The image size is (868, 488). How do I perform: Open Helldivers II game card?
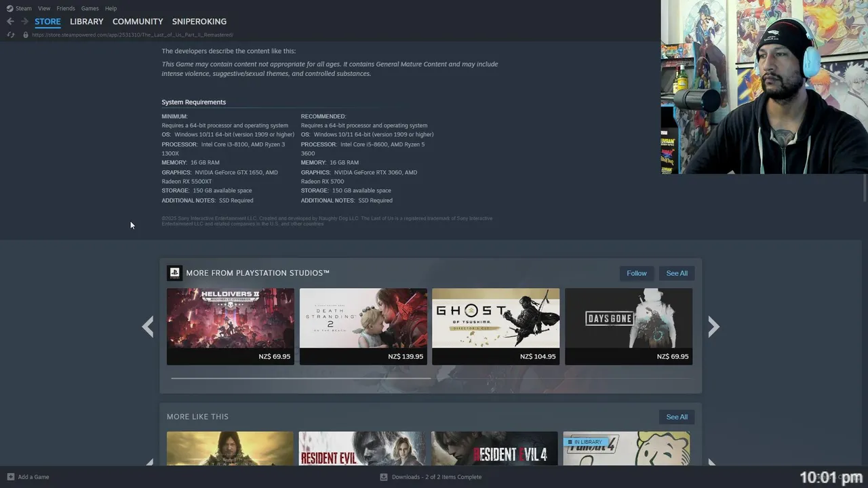click(x=231, y=327)
